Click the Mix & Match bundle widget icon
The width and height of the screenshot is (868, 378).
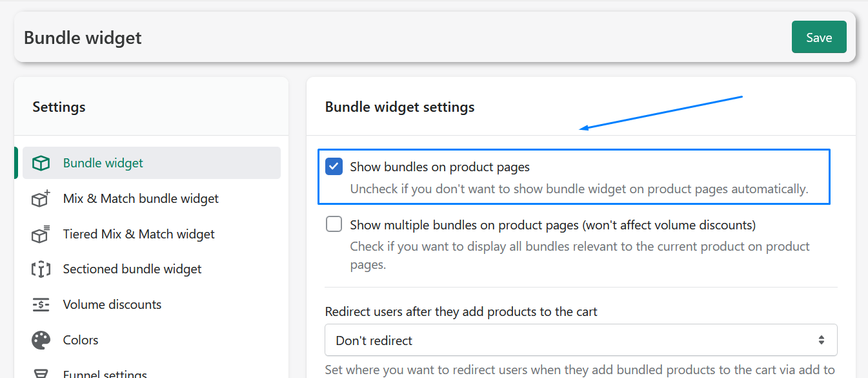pos(41,198)
